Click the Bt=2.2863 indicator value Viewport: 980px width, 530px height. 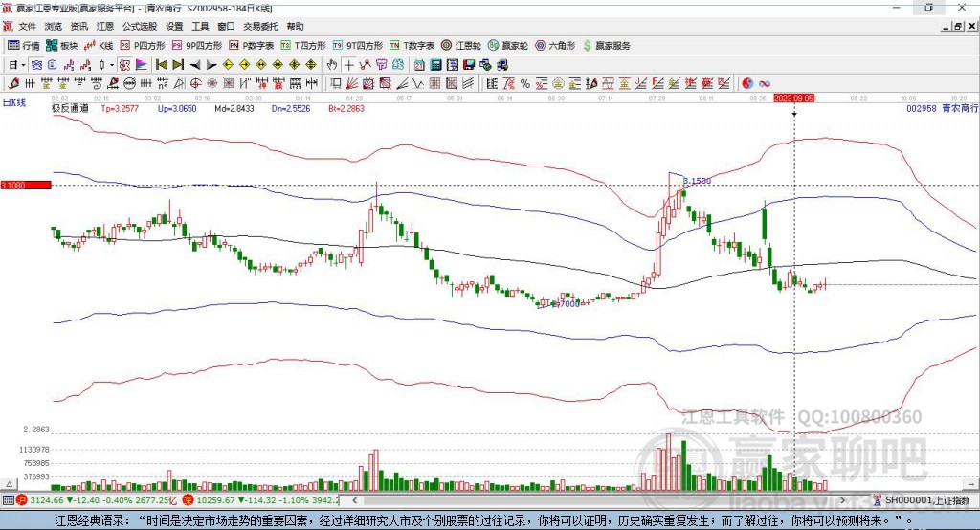(x=346, y=109)
